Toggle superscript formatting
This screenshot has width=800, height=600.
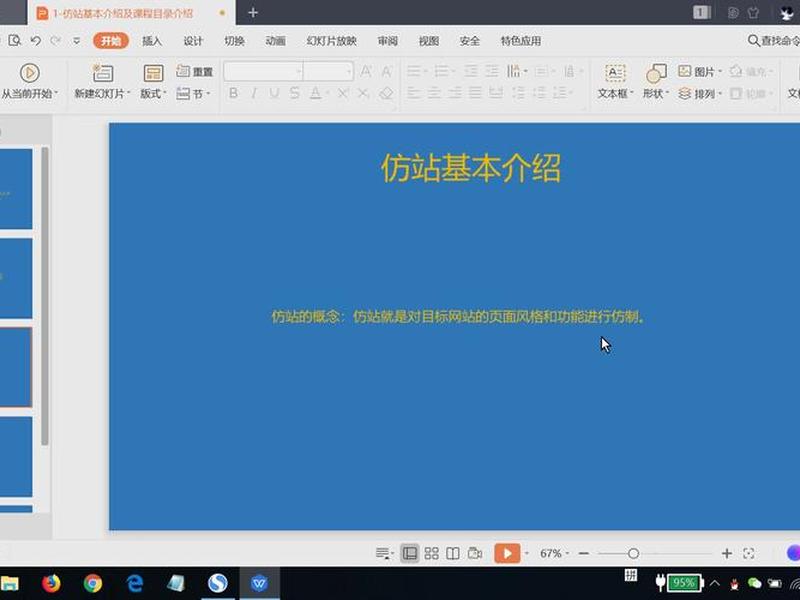click(x=343, y=93)
